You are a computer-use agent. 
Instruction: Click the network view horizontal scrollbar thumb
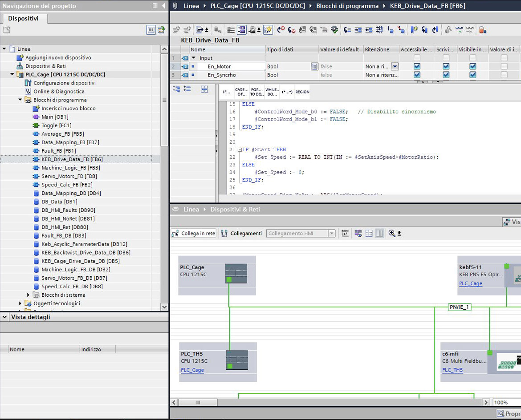(x=198, y=402)
